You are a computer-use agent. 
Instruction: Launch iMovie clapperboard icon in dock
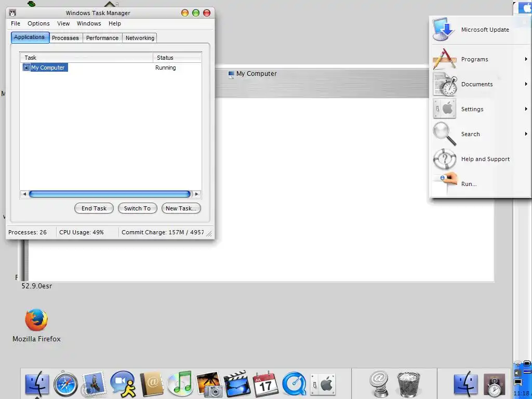237,384
